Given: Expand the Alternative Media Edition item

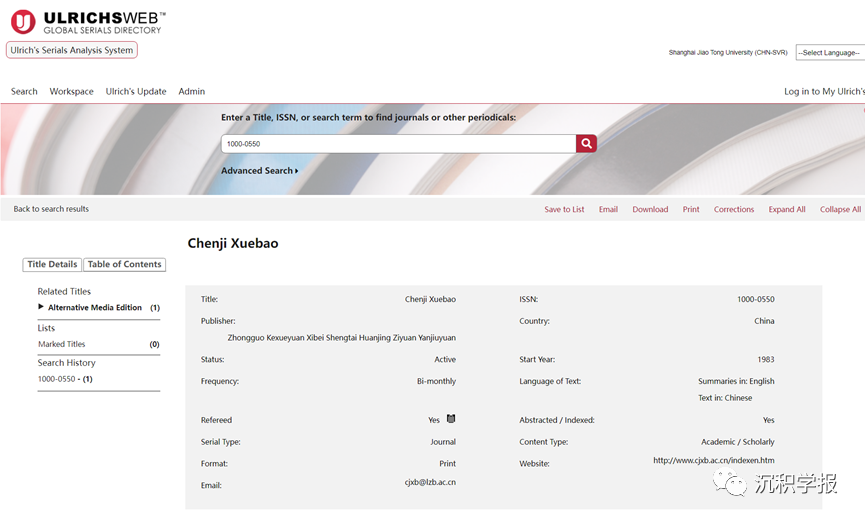Looking at the screenshot, I should click(41, 307).
